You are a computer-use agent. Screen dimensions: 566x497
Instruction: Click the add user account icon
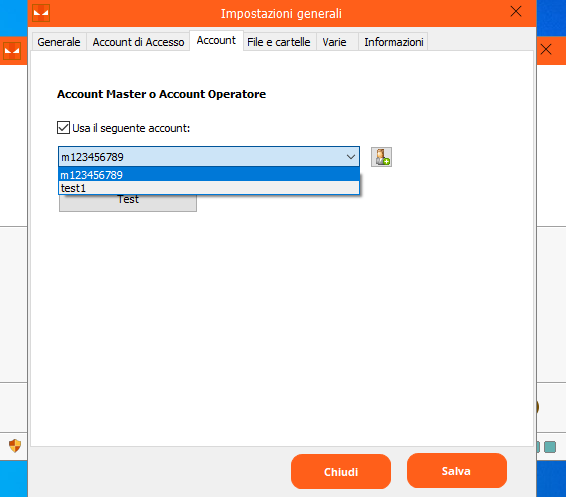point(381,157)
